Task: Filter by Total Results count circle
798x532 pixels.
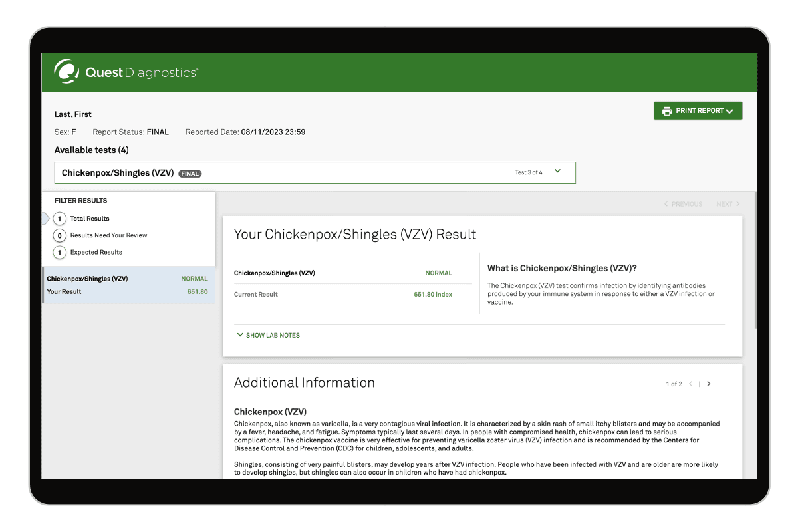Action: tap(60, 219)
